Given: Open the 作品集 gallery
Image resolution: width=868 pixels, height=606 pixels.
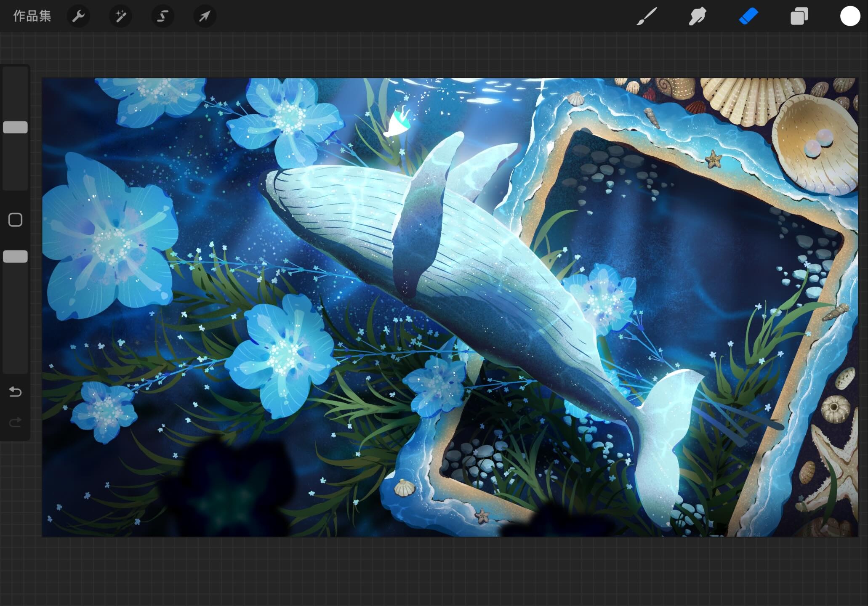Looking at the screenshot, I should click(x=32, y=16).
